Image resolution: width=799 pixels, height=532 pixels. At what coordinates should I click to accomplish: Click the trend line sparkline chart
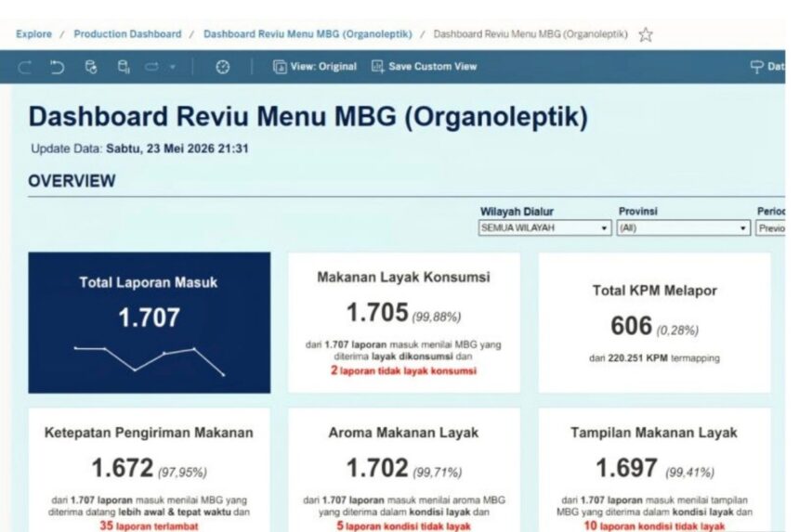[x=150, y=361]
